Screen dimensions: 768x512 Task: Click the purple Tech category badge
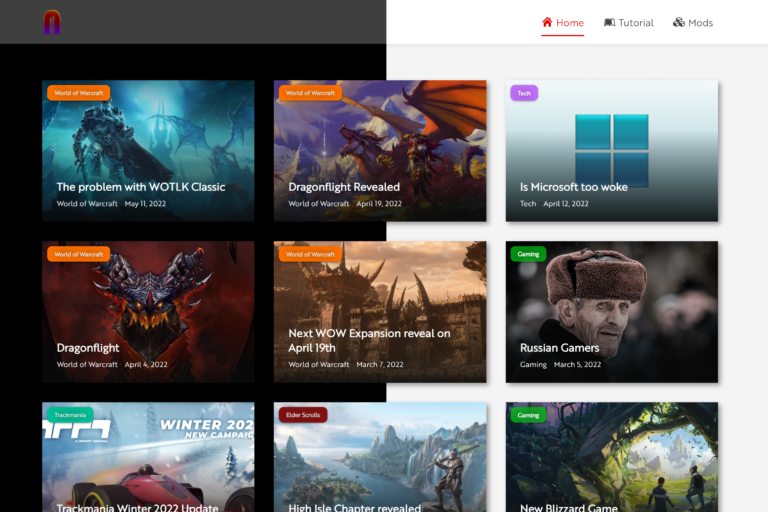coord(524,93)
